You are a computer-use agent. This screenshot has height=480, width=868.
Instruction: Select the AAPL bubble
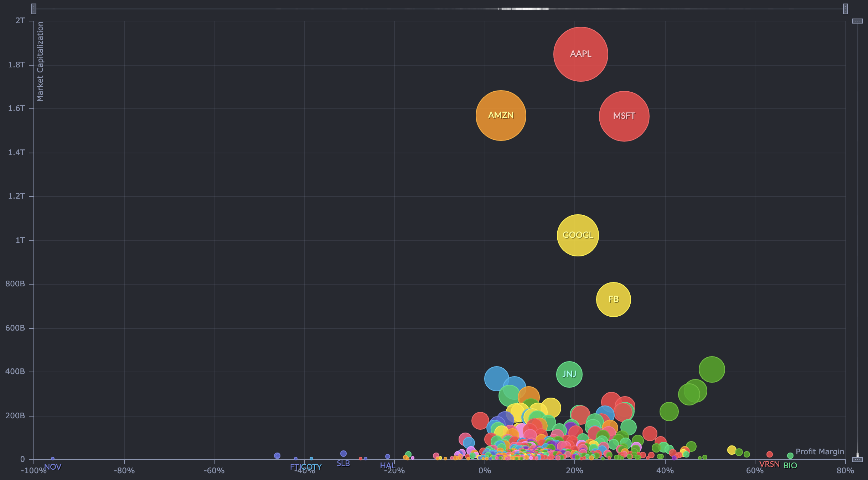point(580,54)
